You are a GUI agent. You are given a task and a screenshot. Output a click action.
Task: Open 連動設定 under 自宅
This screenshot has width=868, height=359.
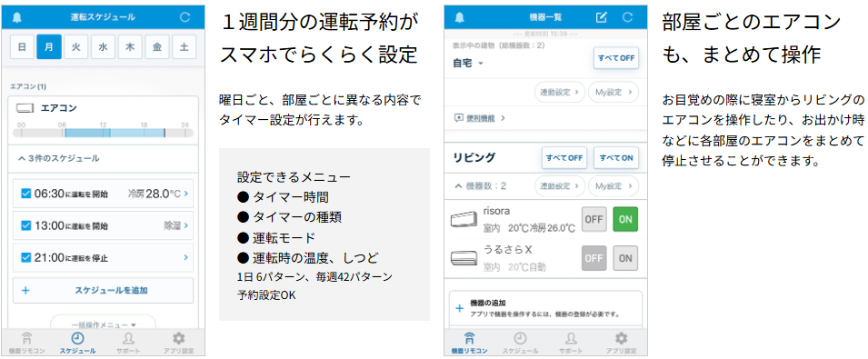point(560,92)
